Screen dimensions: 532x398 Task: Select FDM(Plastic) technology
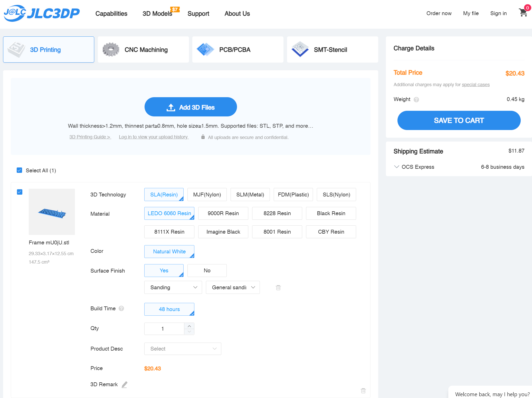coord(293,195)
